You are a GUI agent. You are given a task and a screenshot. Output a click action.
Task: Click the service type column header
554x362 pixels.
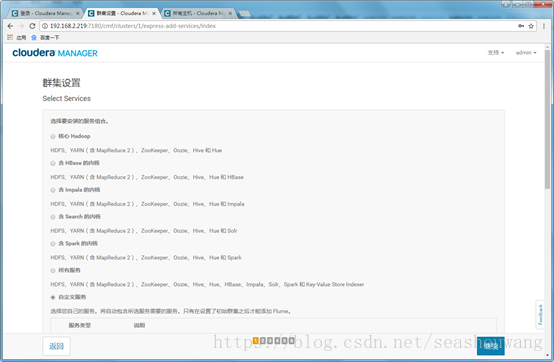tap(79, 325)
